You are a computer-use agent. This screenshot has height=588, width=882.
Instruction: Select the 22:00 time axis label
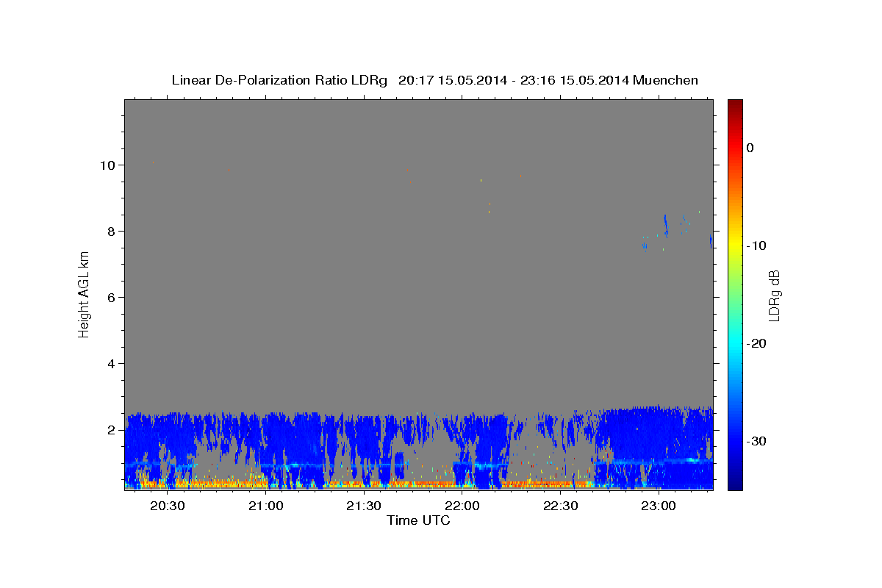[462, 506]
